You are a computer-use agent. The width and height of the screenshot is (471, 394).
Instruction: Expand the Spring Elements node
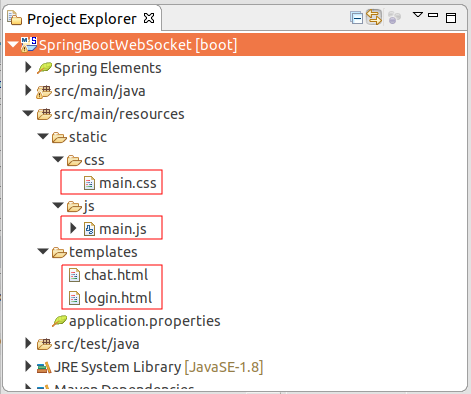pyautogui.click(x=28, y=67)
